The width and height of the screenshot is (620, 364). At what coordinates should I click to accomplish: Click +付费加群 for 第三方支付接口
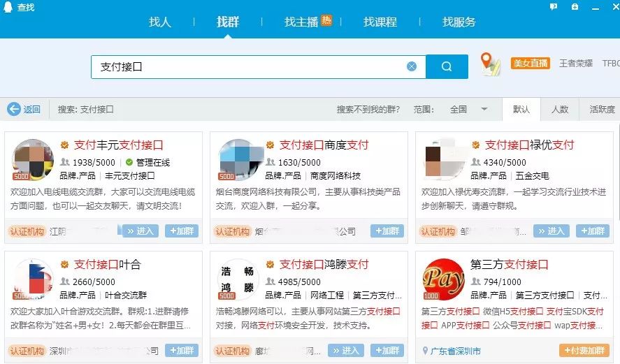[584, 350]
